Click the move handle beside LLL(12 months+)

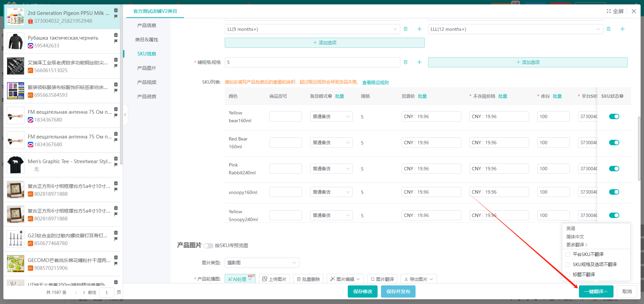click(x=622, y=29)
